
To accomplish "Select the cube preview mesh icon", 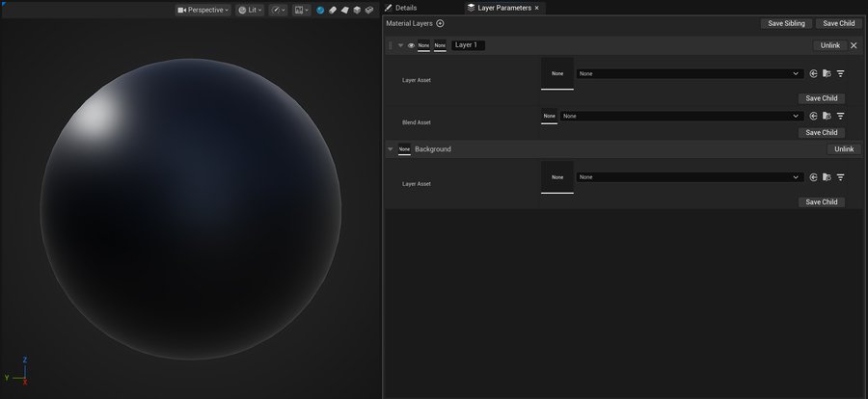I will click(x=357, y=10).
